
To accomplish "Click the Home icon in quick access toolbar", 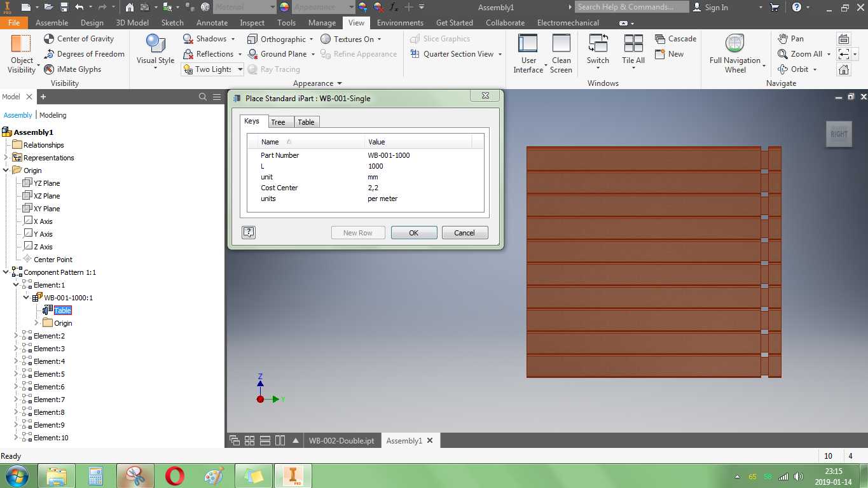I will (x=129, y=8).
